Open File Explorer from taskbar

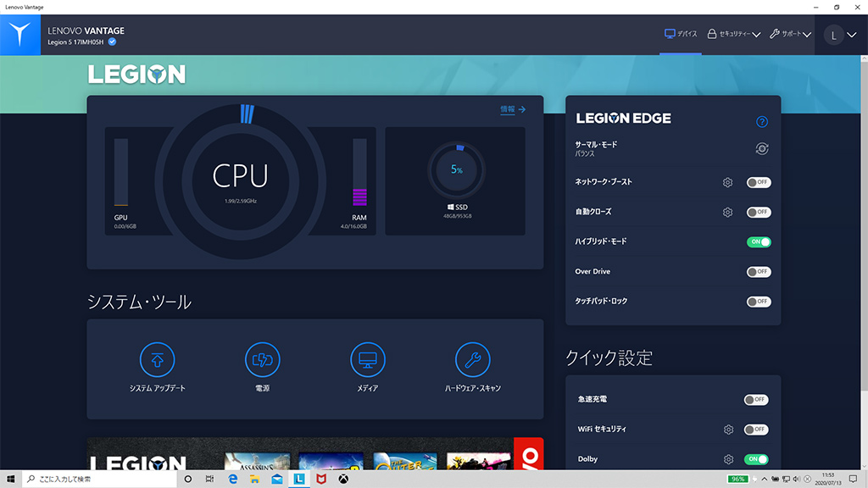254,480
